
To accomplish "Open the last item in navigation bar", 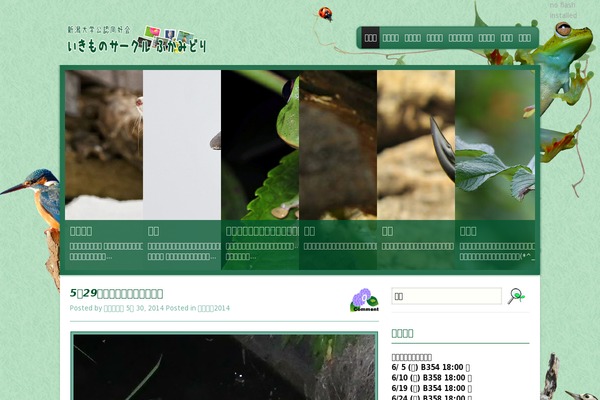I will [x=525, y=38].
